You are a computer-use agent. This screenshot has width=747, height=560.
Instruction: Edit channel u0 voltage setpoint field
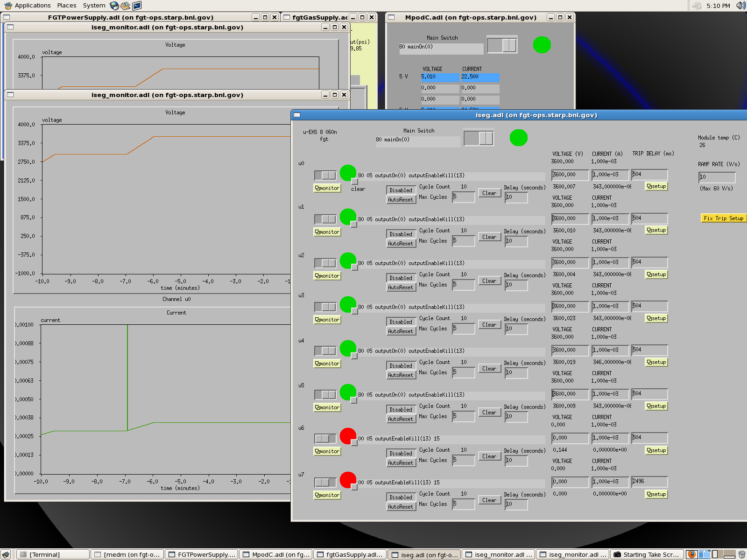(x=570, y=175)
